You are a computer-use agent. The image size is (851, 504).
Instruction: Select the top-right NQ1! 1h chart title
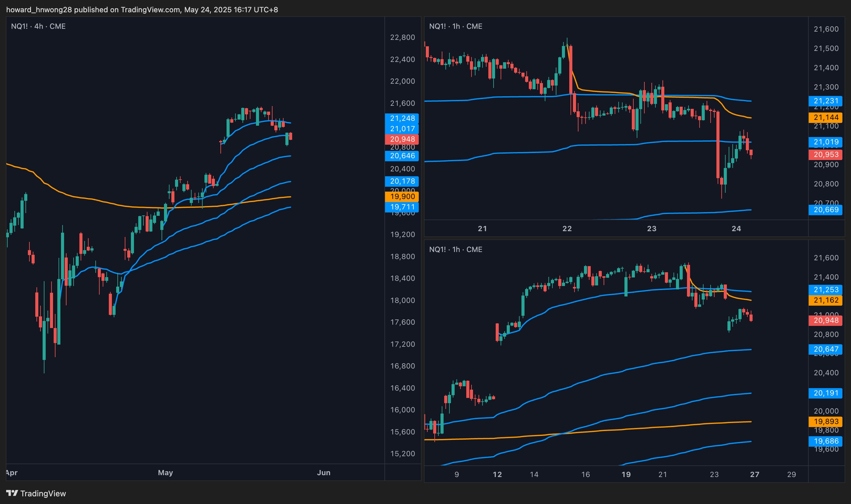pos(455,26)
